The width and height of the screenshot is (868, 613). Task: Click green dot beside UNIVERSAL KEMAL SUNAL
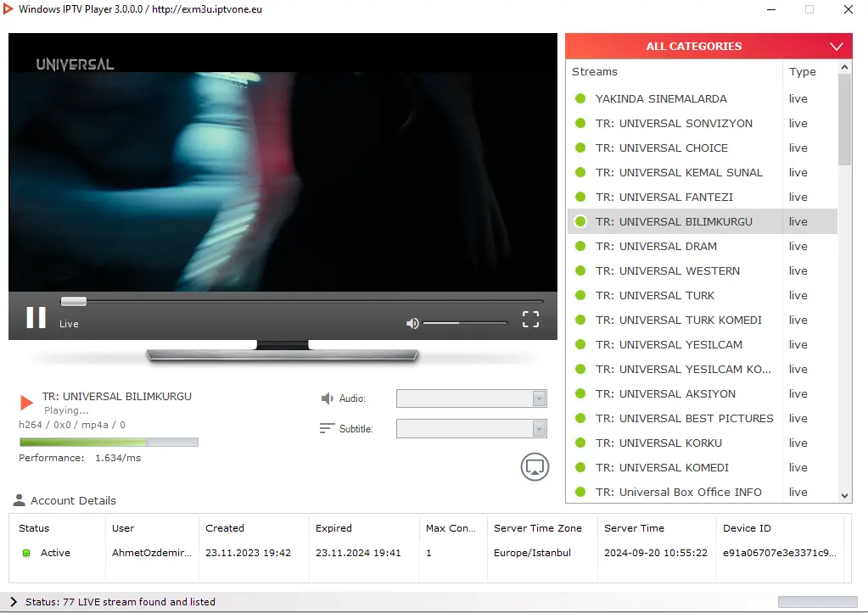(x=580, y=172)
